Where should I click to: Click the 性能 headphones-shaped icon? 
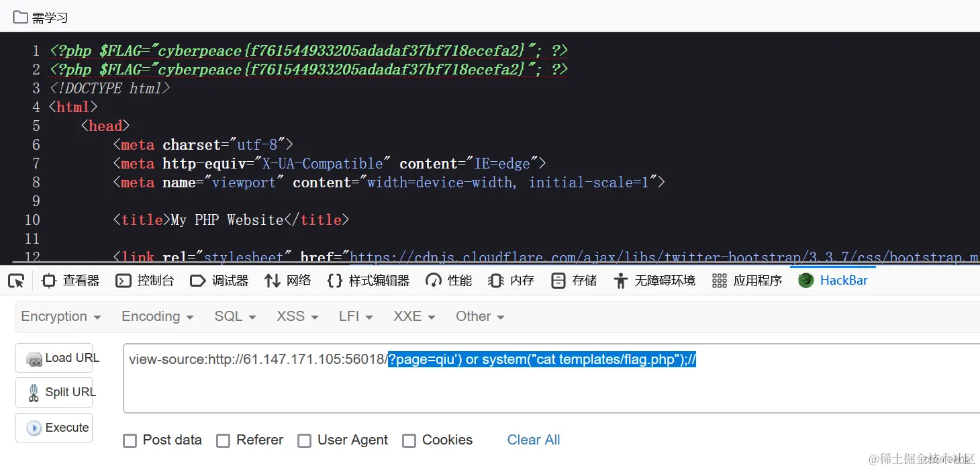click(434, 281)
